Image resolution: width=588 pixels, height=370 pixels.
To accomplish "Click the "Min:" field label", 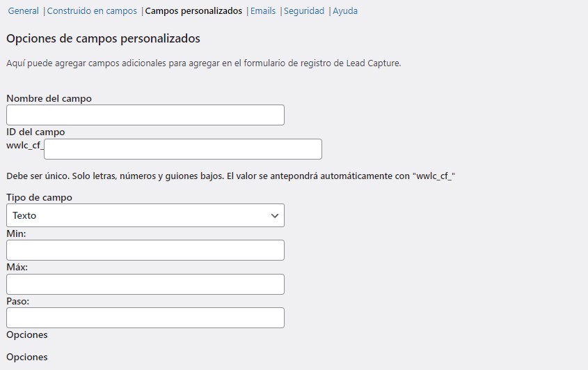I will click(x=16, y=233).
